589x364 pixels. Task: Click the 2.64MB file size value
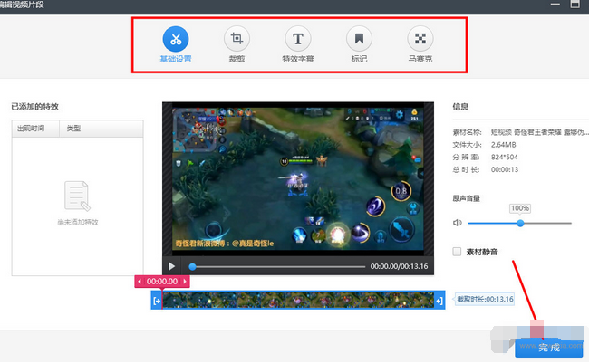click(x=503, y=145)
